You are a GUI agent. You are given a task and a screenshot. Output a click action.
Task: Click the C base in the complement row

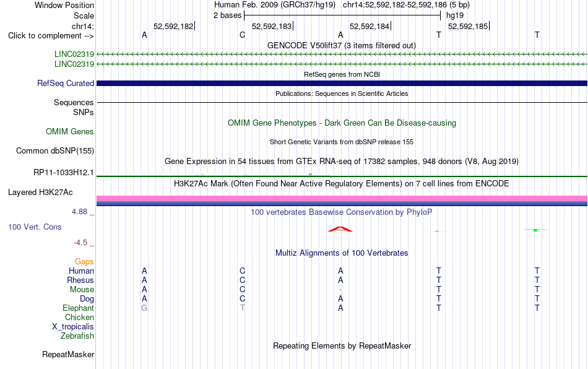click(x=242, y=35)
